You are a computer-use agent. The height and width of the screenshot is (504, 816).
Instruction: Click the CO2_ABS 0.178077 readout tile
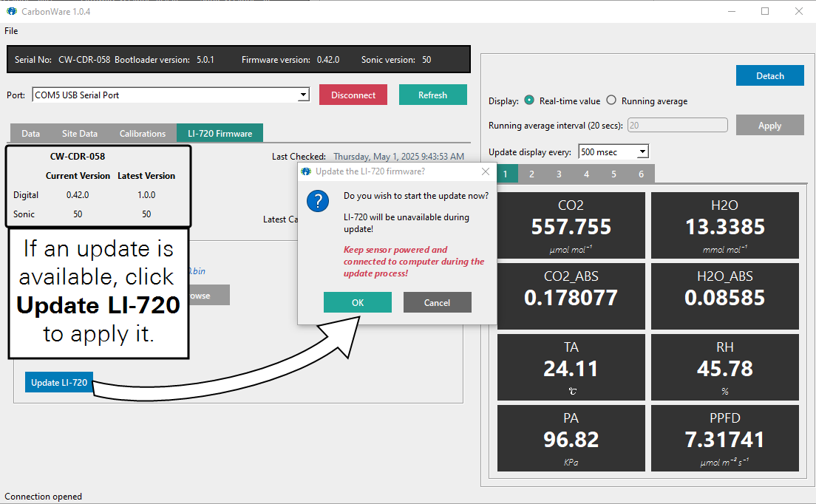coord(571,296)
